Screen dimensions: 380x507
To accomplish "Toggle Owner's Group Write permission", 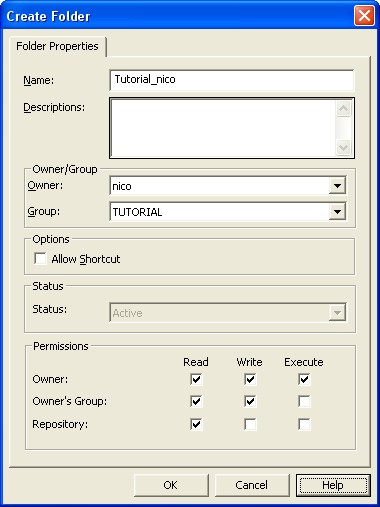I will [250, 401].
